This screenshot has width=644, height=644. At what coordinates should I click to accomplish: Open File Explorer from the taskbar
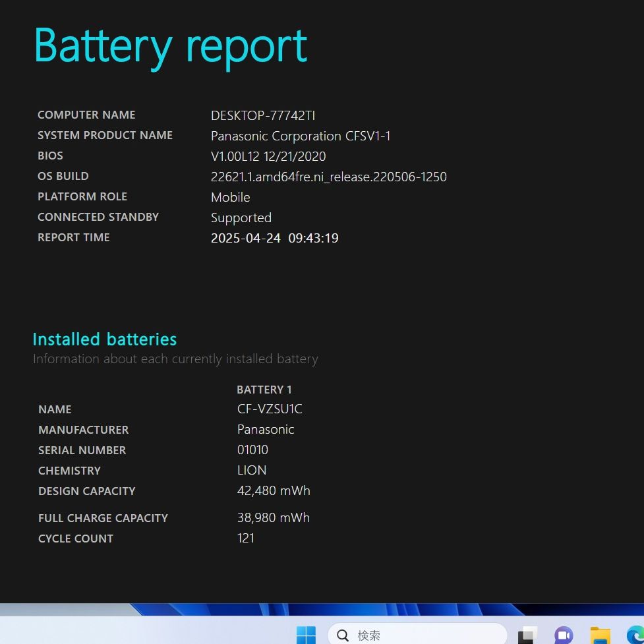coord(600,635)
